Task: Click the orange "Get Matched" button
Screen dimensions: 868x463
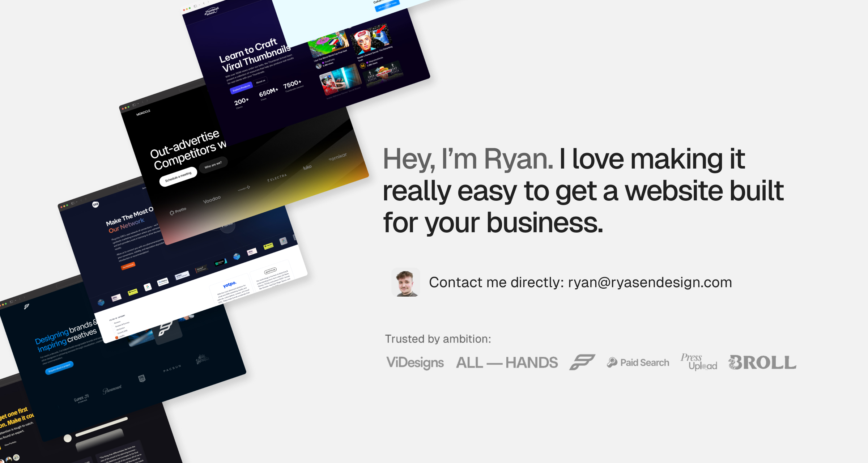Action: (x=128, y=266)
